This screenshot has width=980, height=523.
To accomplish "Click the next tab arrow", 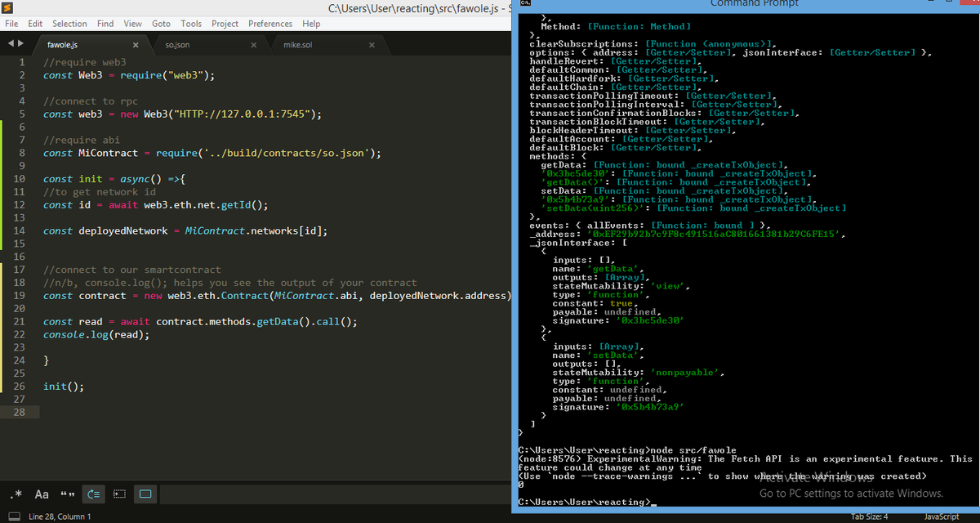I will tap(20, 43).
